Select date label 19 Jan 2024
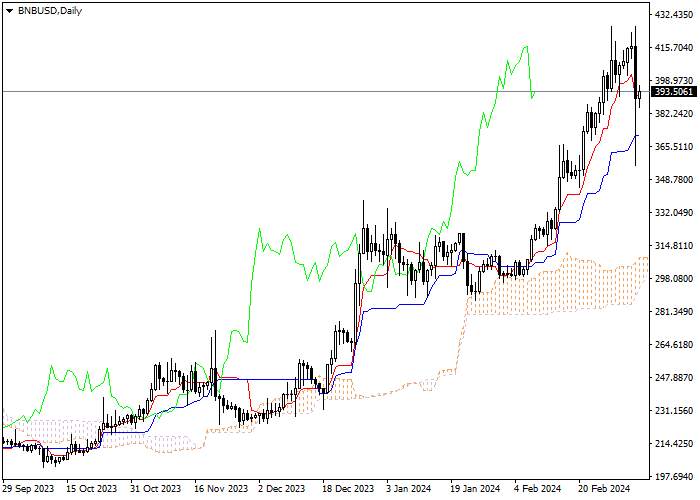The image size is (700, 500). pyautogui.click(x=476, y=489)
